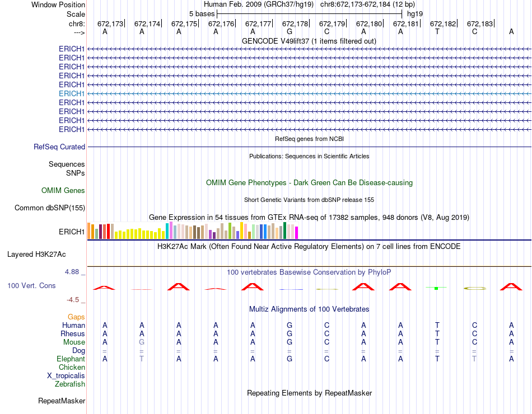Select the Human alignment row label
This screenshot has width=532, height=414.
click(73, 326)
